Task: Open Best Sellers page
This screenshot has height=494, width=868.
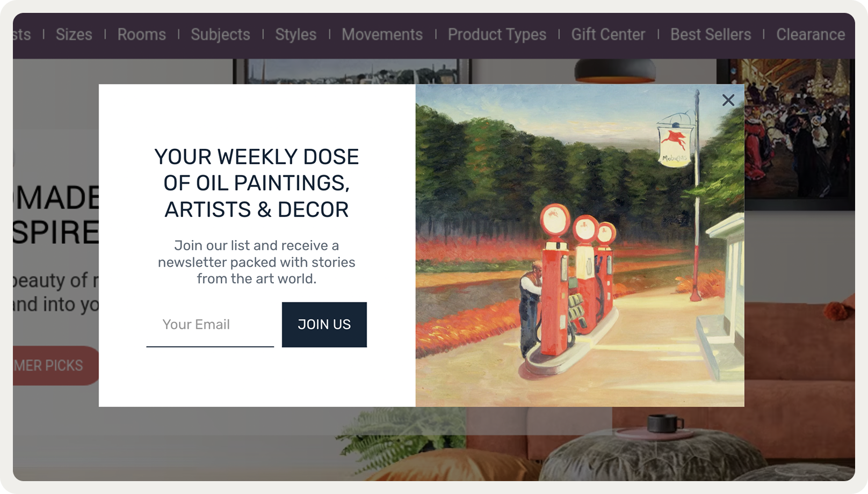Action: click(x=711, y=34)
